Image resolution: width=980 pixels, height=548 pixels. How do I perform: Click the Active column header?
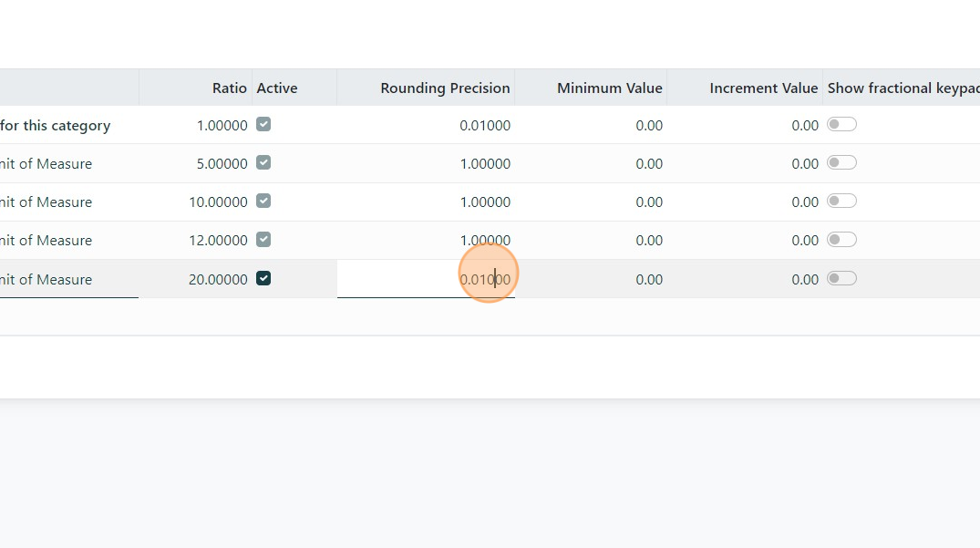(x=277, y=88)
